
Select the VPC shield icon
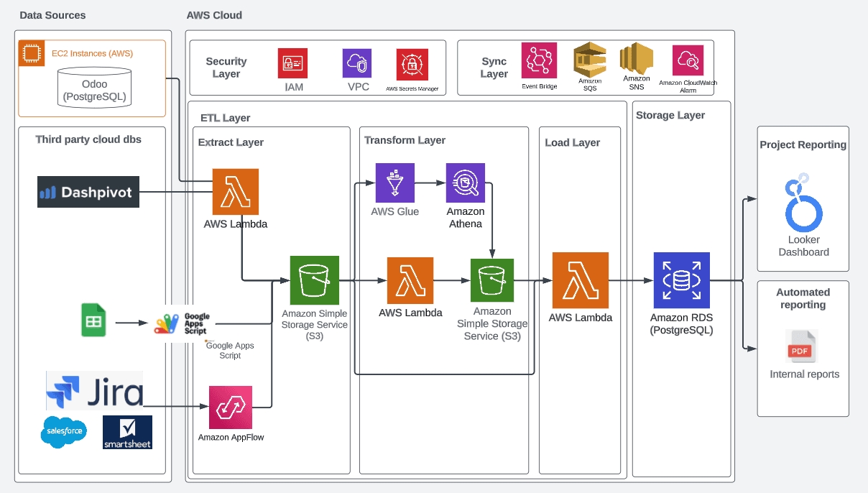[x=357, y=63]
